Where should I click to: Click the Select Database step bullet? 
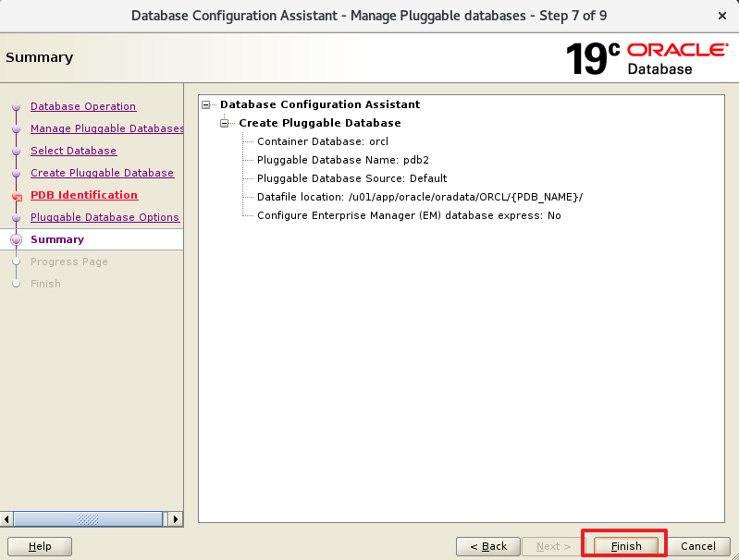click(17, 152)
